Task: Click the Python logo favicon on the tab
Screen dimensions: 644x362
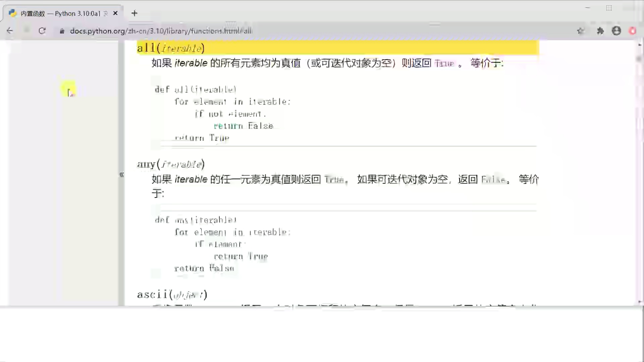Action: (x=12, y=13)
